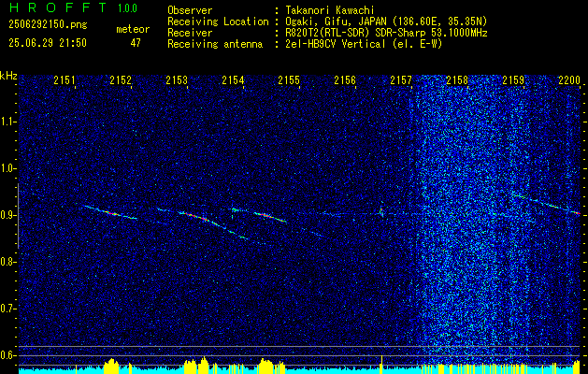
Task: Click the vertical spike near 2157
Action: coord(381,210)
